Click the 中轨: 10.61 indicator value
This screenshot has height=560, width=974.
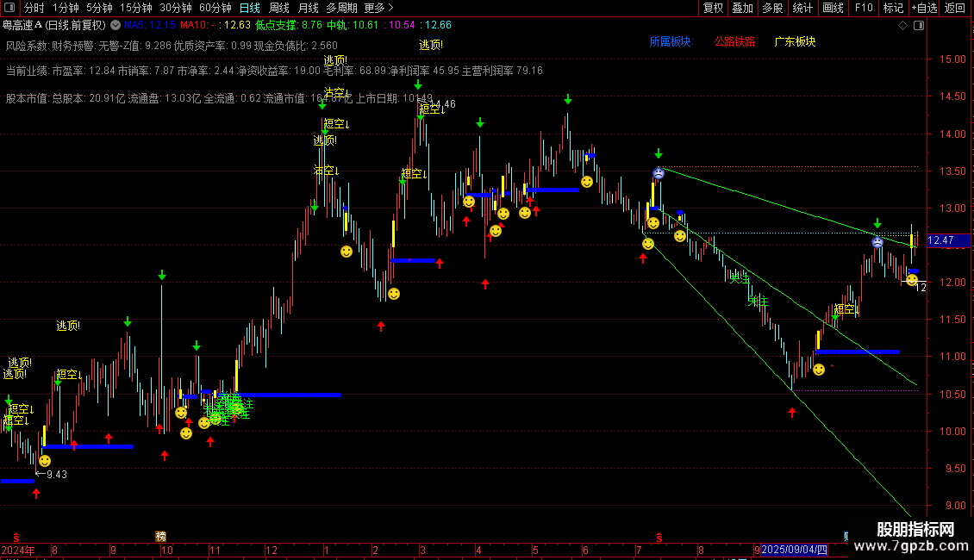pos(353,25)
